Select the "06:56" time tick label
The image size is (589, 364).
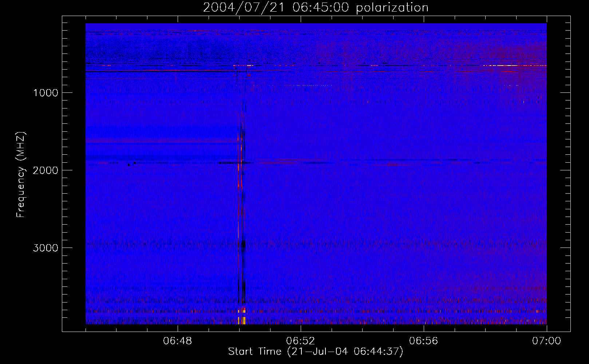pos(423,341)
